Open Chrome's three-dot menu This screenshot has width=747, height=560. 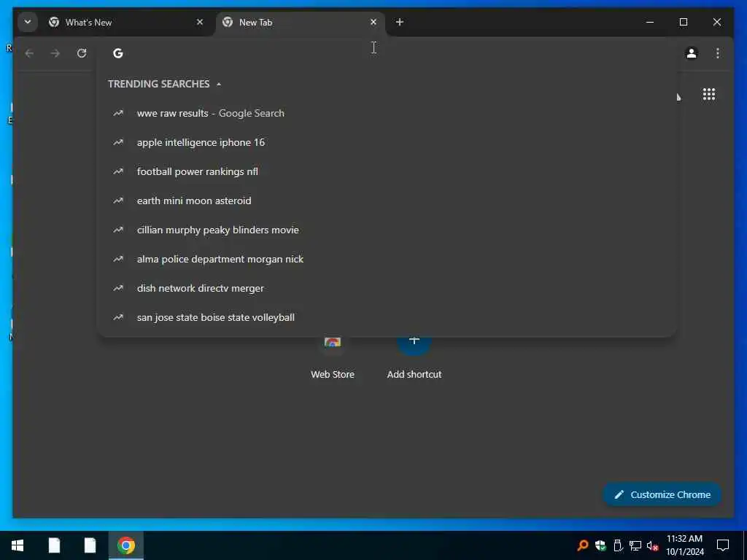tap(718, 53)
